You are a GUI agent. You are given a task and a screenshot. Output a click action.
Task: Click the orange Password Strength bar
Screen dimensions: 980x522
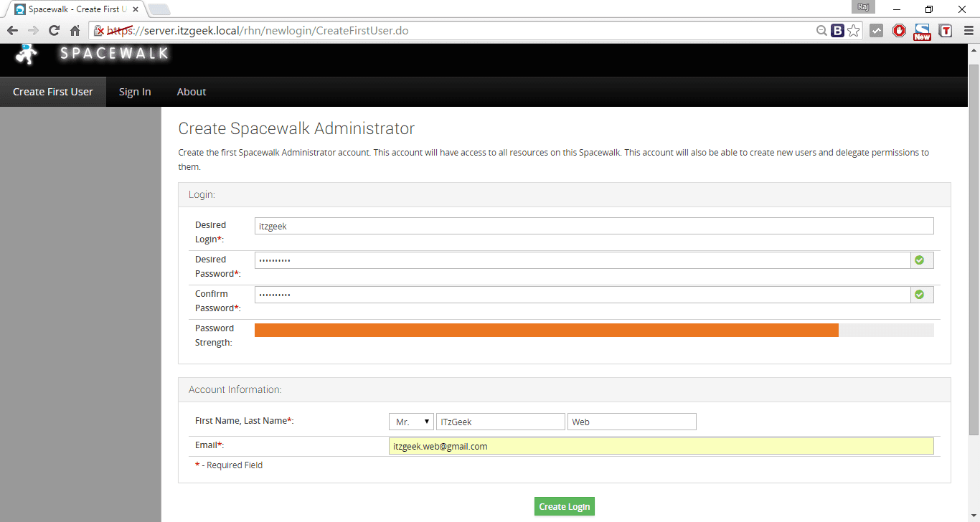click(547, 330)
